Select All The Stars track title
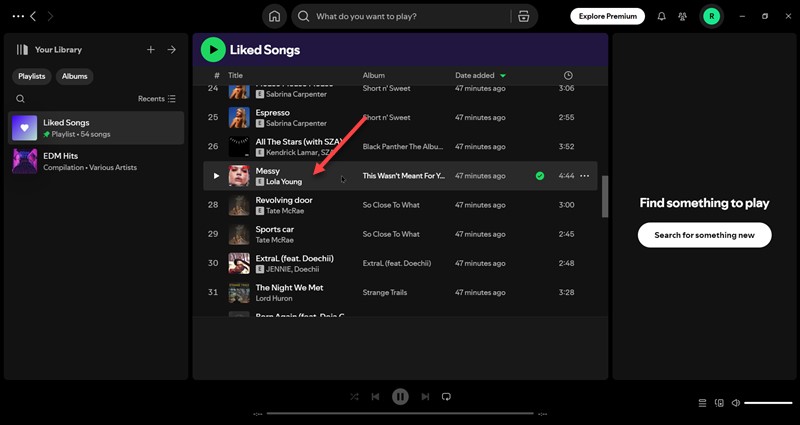The height and width of the screenshot is (425, 800). coord(298,142)
